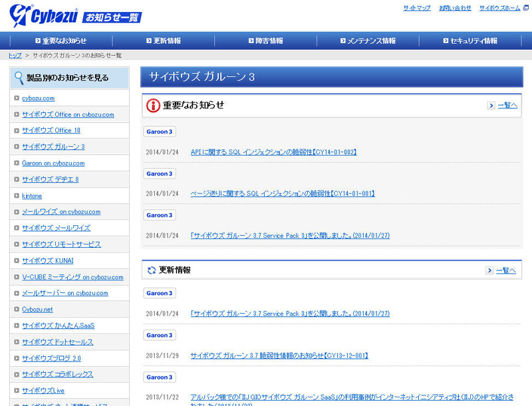Open サイボウズ Office 10 in product list
Viewport: 532px width, 406px height.
tap(51, 131)
